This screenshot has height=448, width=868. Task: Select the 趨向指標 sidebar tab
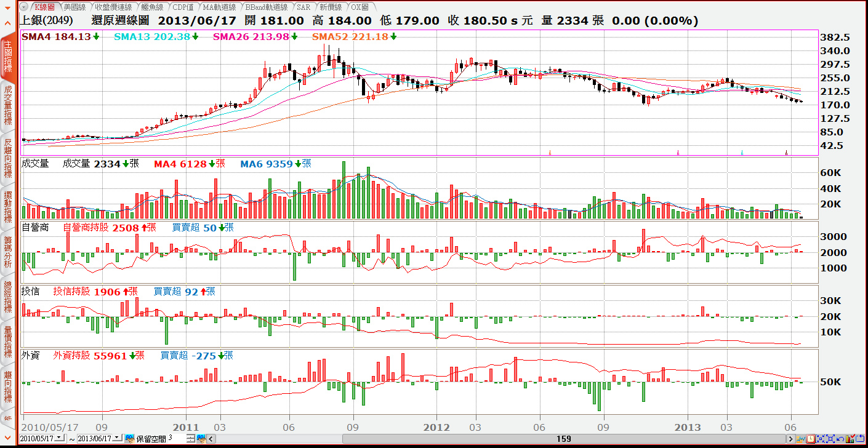click(x=8, y=386)
